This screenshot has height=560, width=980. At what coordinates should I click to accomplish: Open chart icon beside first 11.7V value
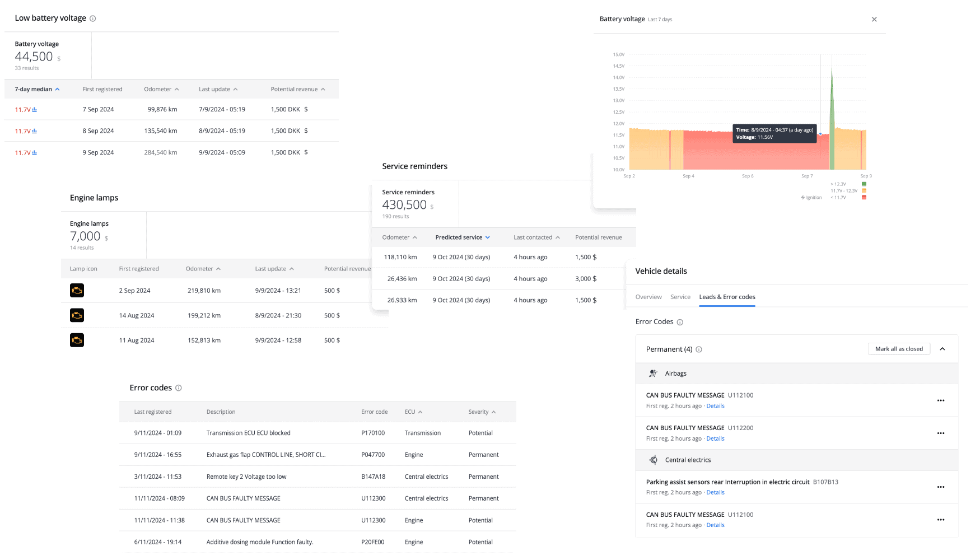click(35, 110)
